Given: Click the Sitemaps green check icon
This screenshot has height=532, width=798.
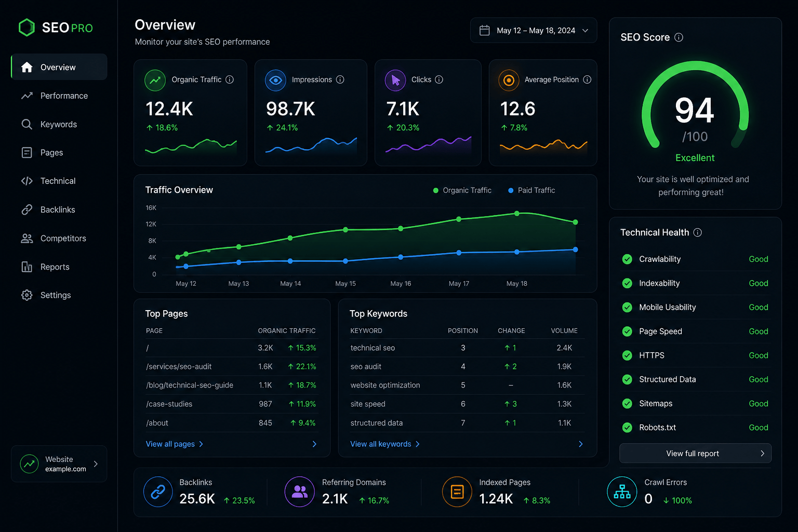Looking at the screenshot, I should pos(627,404).
